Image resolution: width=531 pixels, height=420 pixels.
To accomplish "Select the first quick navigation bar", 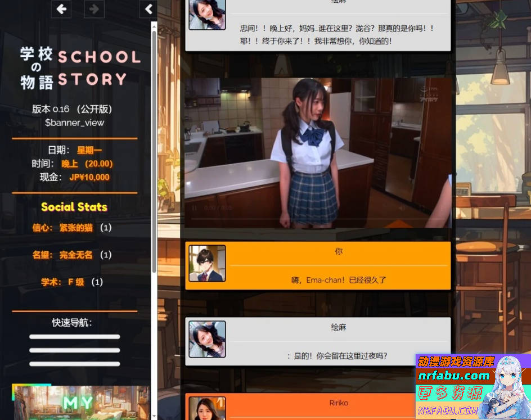I will (x=73, y=336).
